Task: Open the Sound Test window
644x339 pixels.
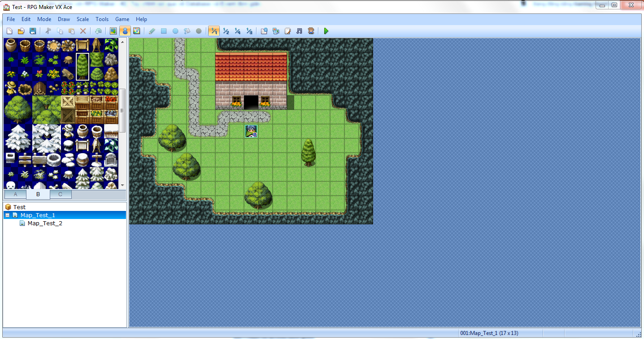Action: point(299,31)
